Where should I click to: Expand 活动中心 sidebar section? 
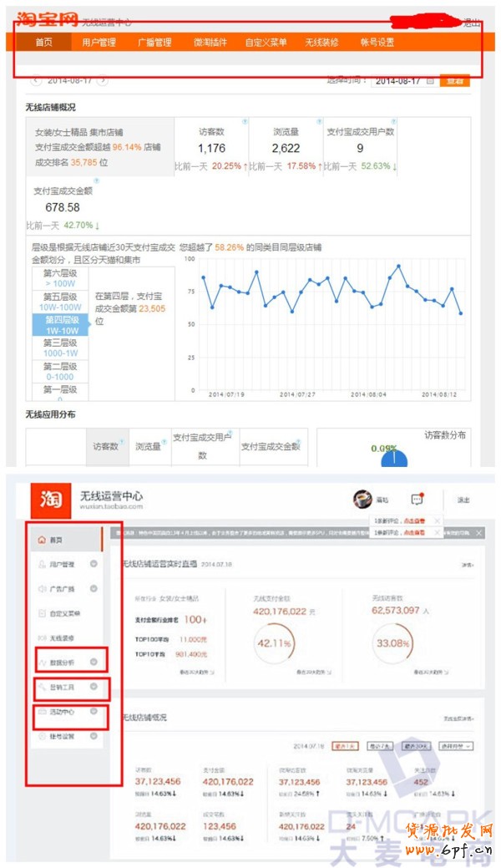[x=94, y=712]
